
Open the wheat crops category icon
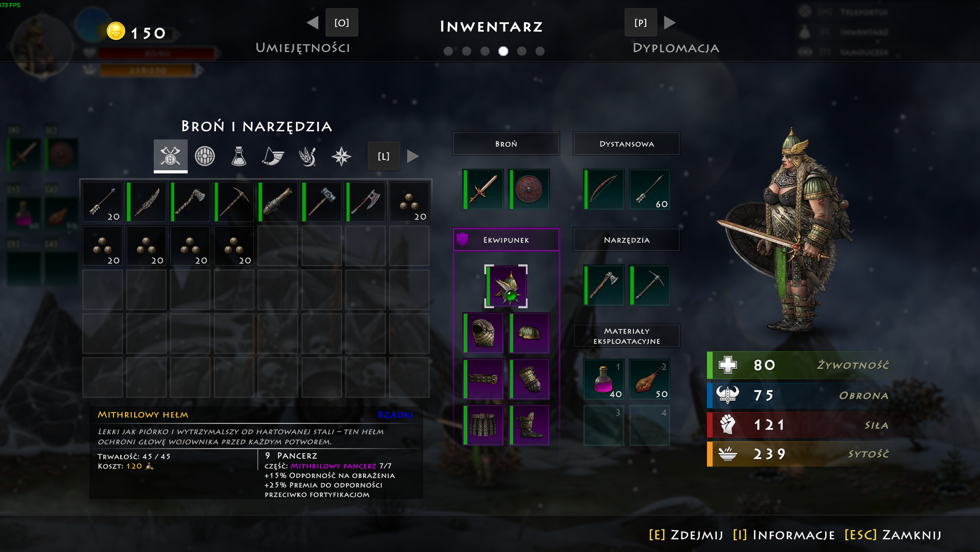click(x=307, y=156)
